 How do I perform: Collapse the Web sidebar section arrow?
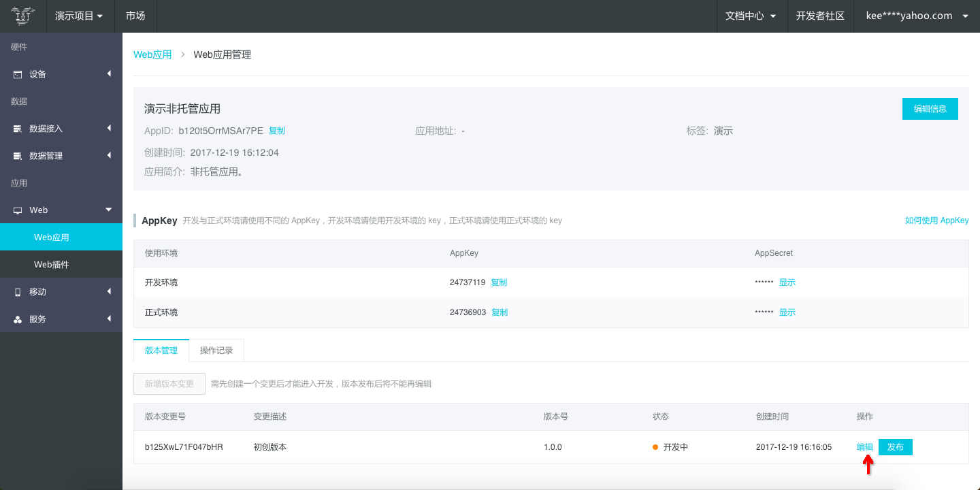[109, 210]
